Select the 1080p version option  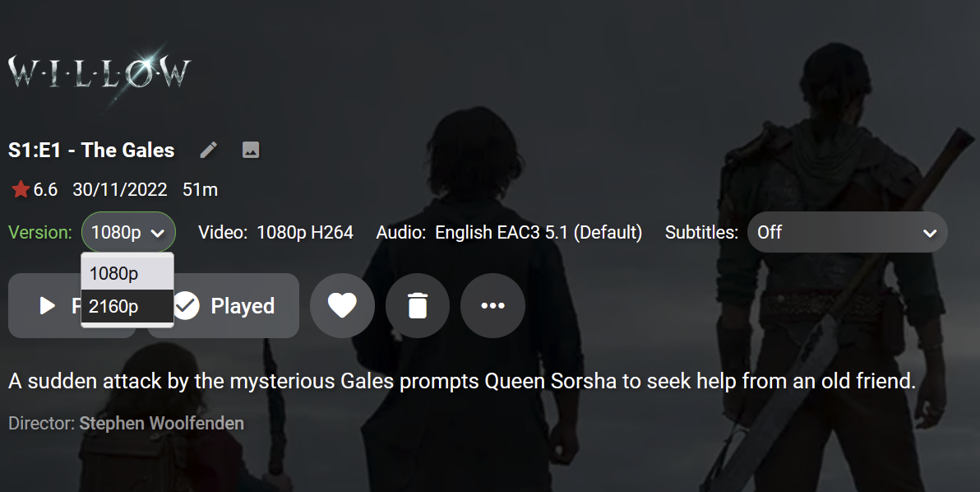[127, 273]
